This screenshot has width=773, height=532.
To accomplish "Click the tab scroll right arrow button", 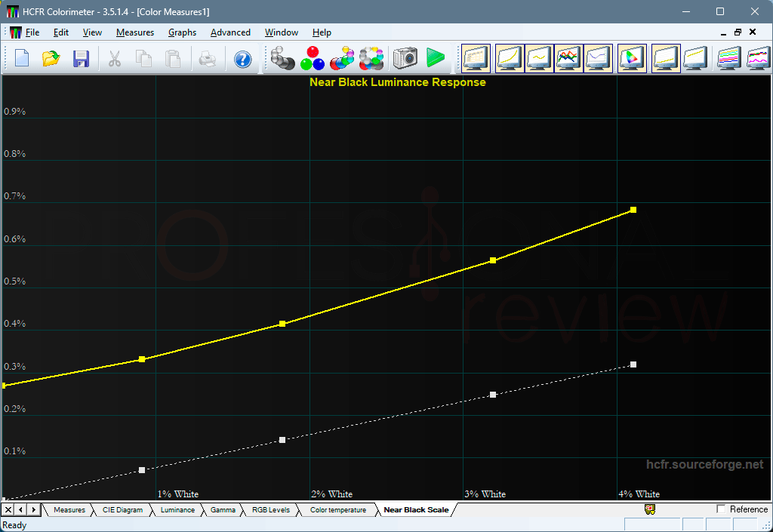I will coord(33,509).
